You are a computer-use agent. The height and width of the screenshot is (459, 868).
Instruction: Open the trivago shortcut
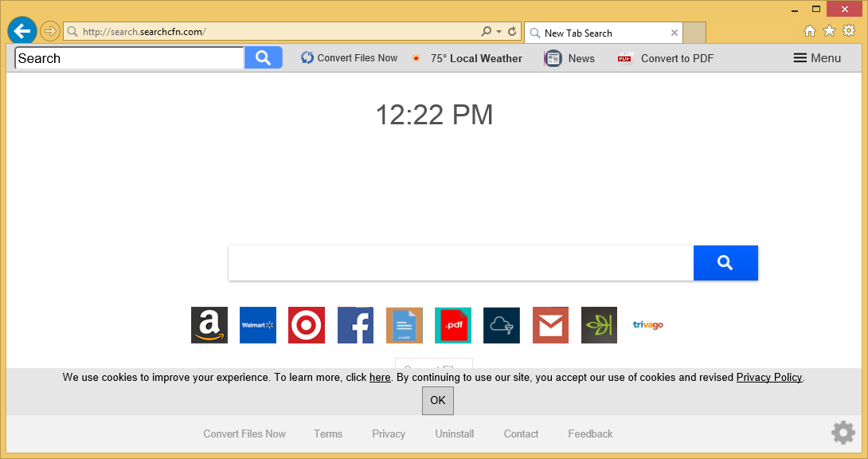(x=648, y=325)
